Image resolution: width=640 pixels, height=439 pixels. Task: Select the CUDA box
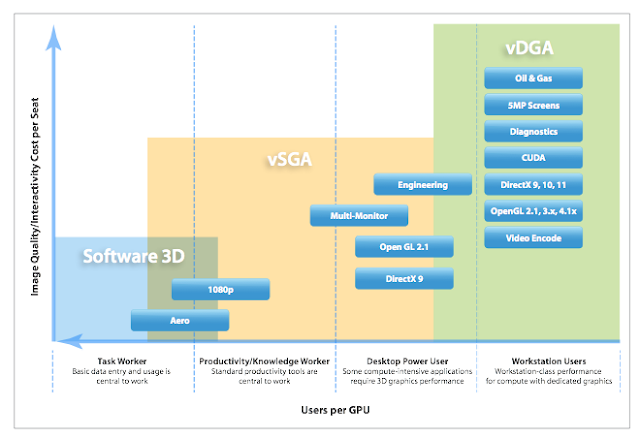533,157
